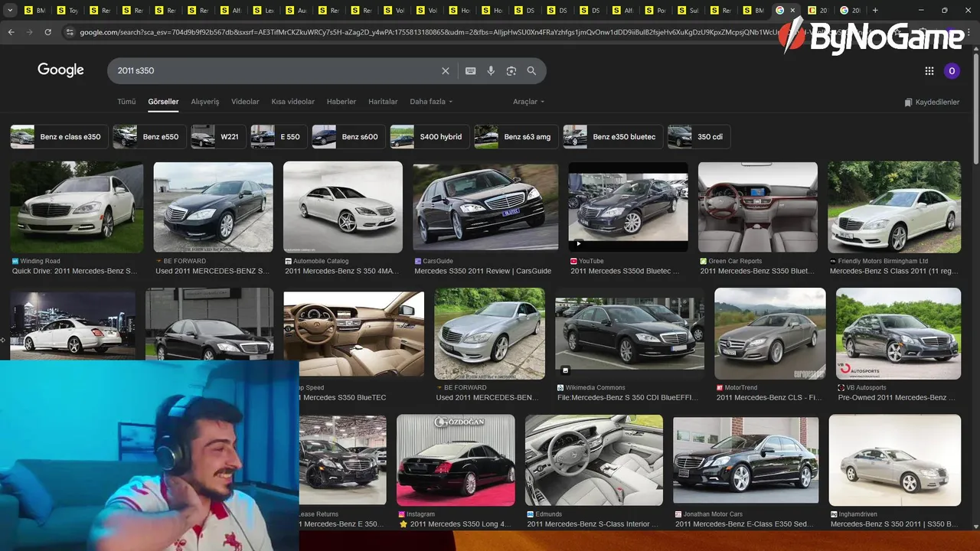Open the Edmunds S-Class interior image
The height and width of the screenshot is (551, 980).
(594, 460)
